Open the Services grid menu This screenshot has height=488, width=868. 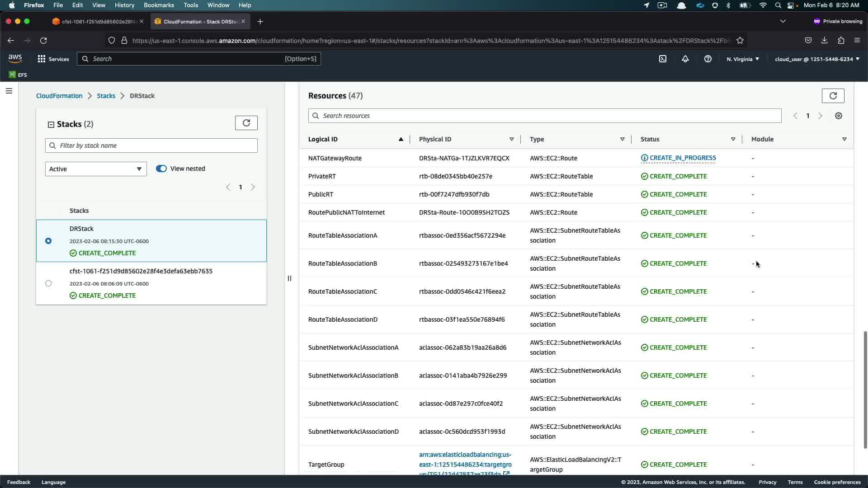click(53, 59)
